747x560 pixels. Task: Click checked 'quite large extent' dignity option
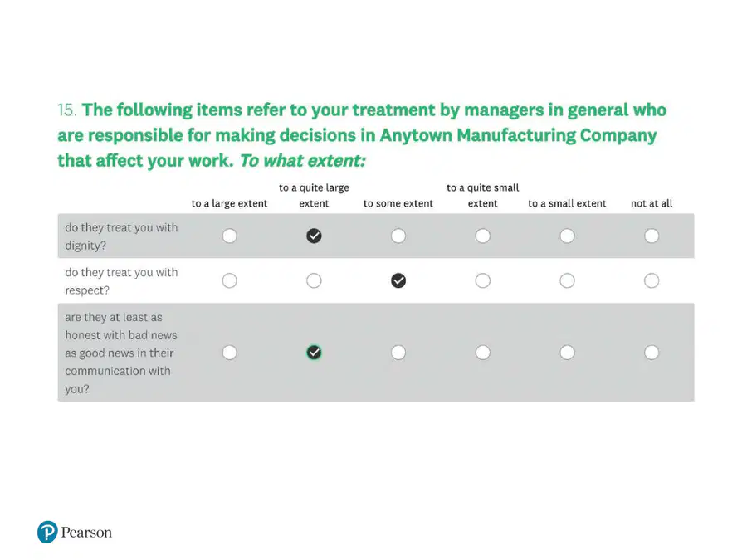click(314, 236)
